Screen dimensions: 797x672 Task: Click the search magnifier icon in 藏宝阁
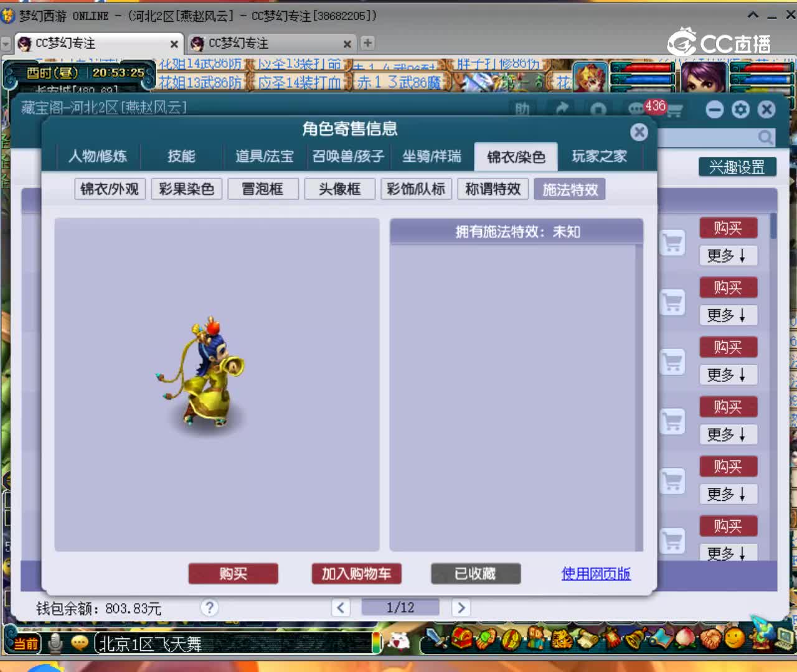pos(765,137)
